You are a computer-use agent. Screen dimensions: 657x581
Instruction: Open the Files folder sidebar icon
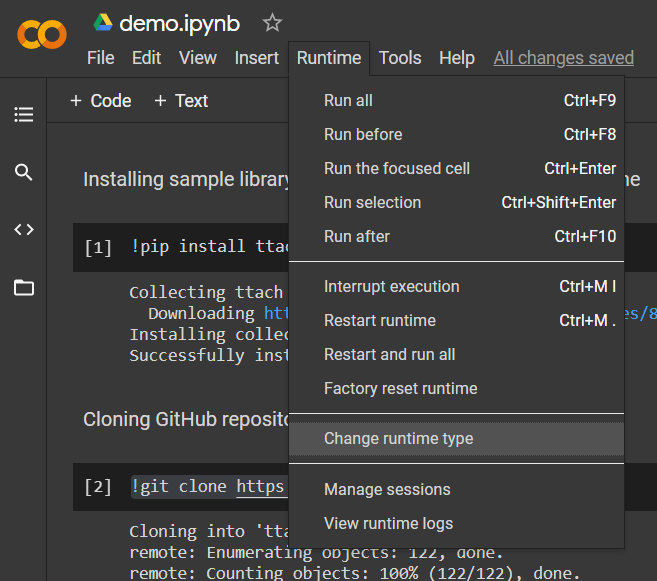pyautogui.click(x=24, y=288)
